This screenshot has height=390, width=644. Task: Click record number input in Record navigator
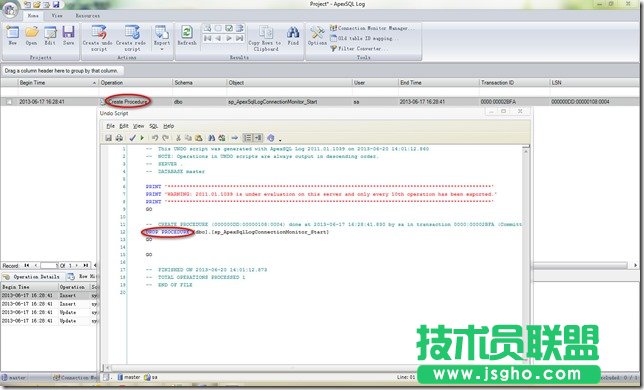[x=50, y=266]
